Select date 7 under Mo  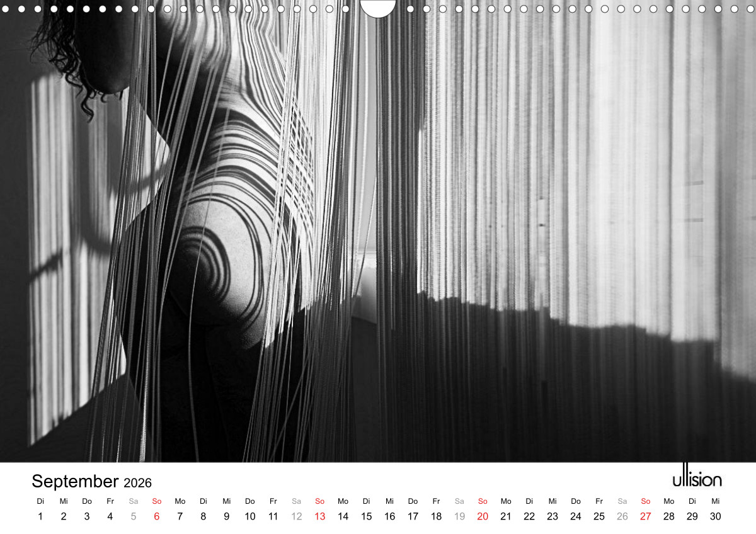pyautogui.click(x=180, y=516)
